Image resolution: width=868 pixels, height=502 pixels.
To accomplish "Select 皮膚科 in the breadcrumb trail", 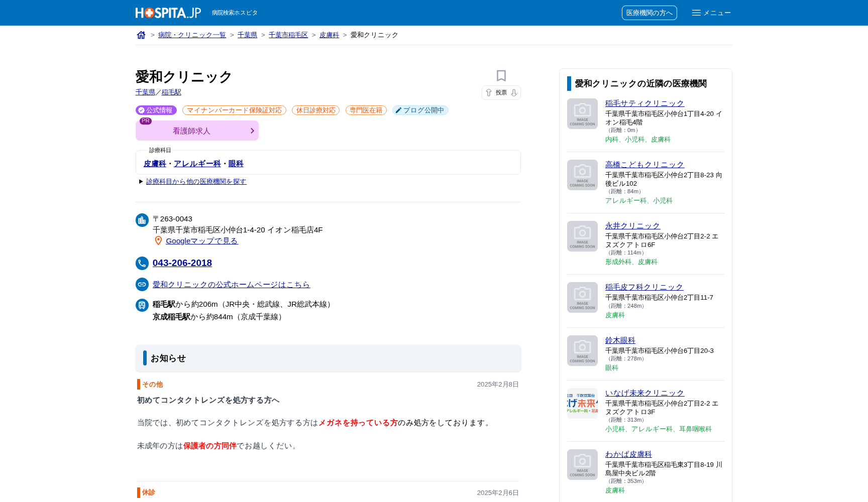I will pos(329,35).
